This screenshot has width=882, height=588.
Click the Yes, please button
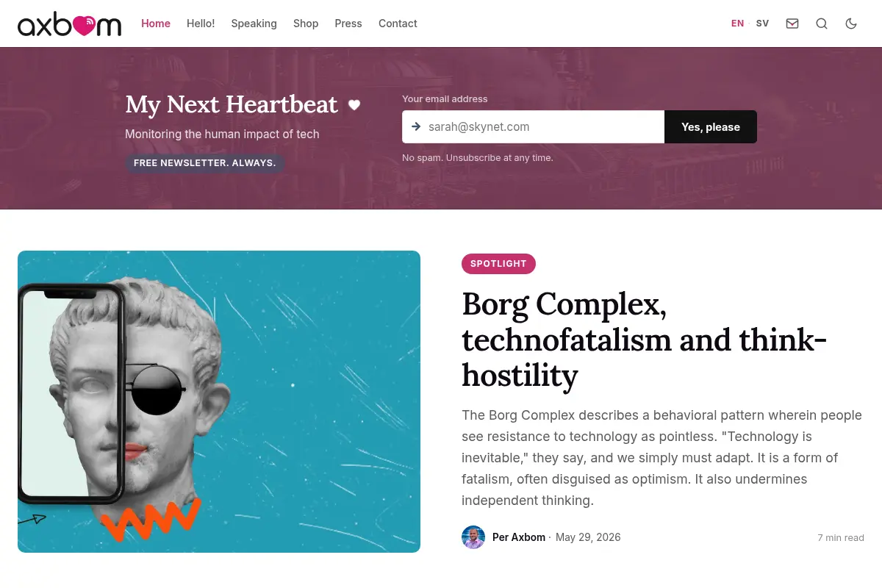tap(711, 127)
